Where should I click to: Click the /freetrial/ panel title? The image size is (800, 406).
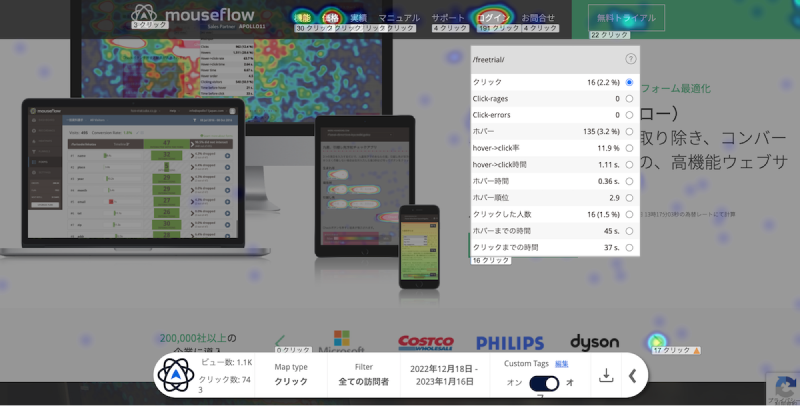point(488,60)
